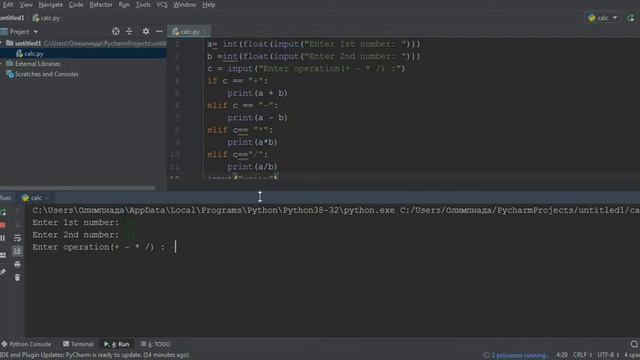Open the Tools menu
Viewport: 640px width, 360px height.
[143, 5]
